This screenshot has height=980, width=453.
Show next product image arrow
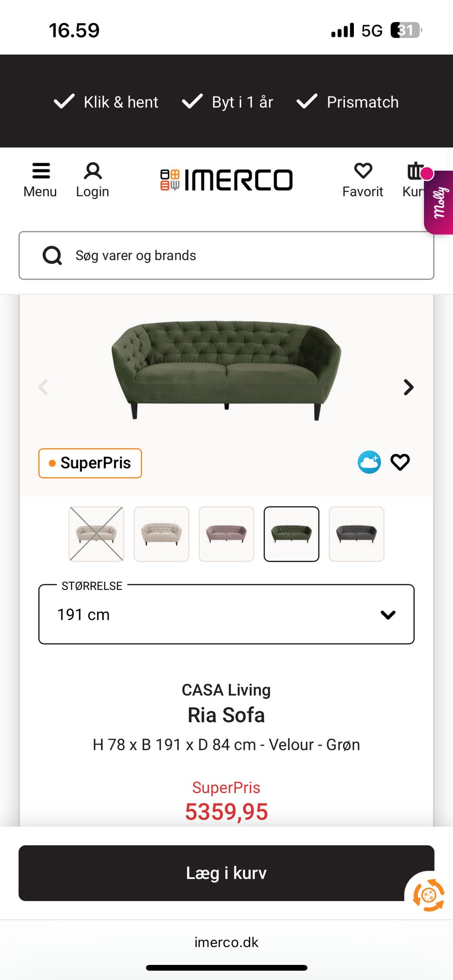[x=409, y=387]
